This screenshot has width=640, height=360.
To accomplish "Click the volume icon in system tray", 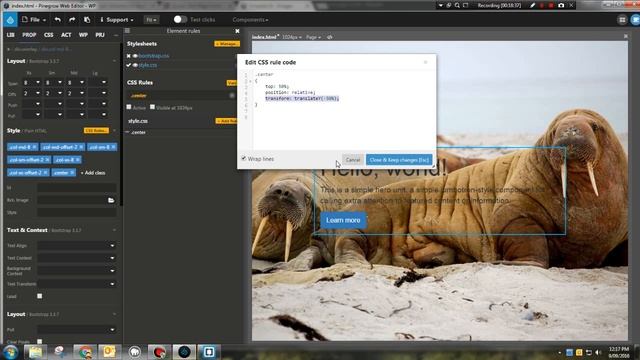I will (x=598, y=352).
